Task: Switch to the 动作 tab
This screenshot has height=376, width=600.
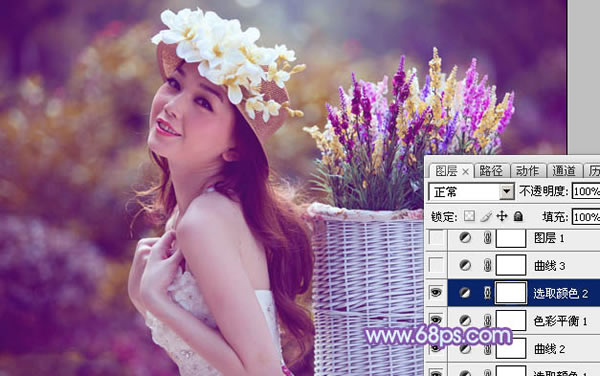Action: click(x=527, y=171)
